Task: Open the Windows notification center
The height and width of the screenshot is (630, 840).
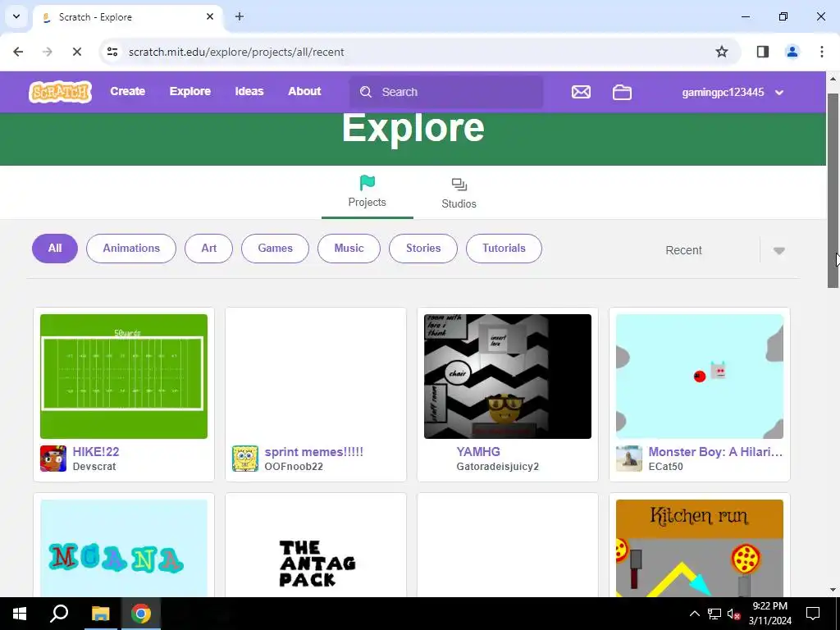Action: click(813, 614)
